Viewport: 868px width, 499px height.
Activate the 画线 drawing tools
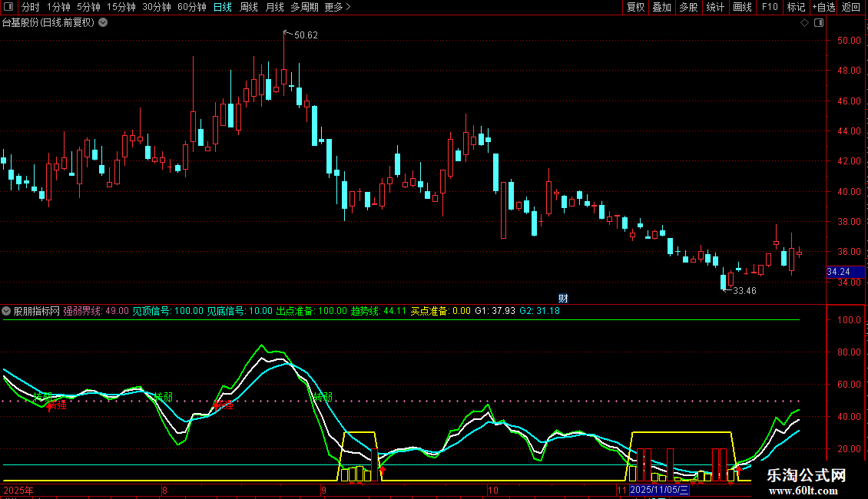[742, 7]
